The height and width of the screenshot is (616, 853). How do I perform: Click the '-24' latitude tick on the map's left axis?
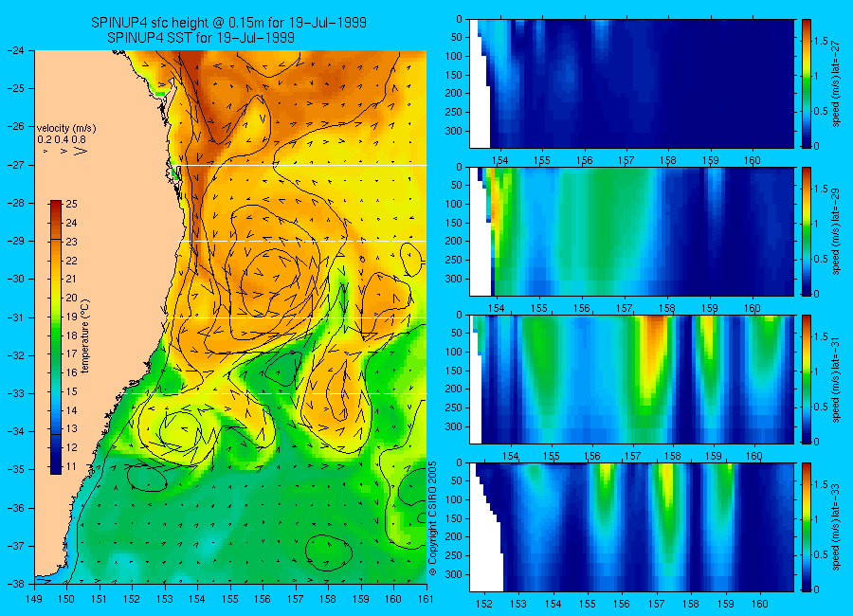click(16, 50)
